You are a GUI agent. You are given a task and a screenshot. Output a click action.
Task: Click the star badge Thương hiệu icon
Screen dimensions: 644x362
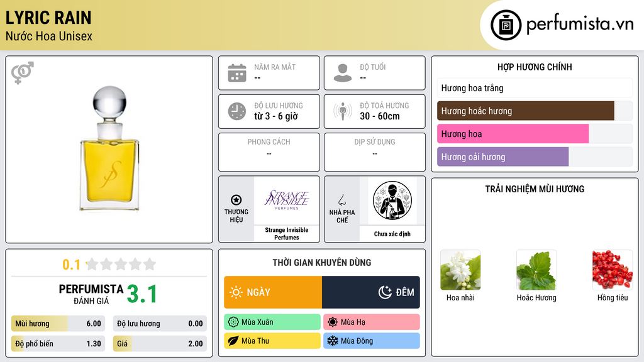[236, 200]
